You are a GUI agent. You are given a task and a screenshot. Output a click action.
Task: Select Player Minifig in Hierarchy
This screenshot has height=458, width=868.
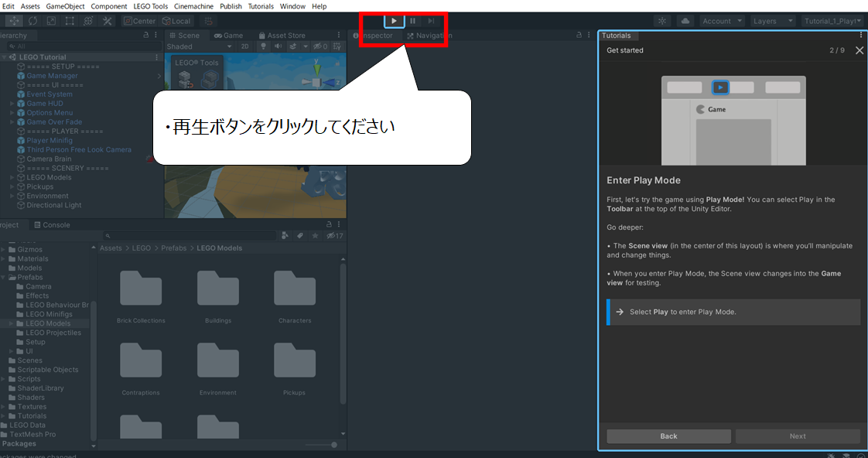[x=50, y=141]
